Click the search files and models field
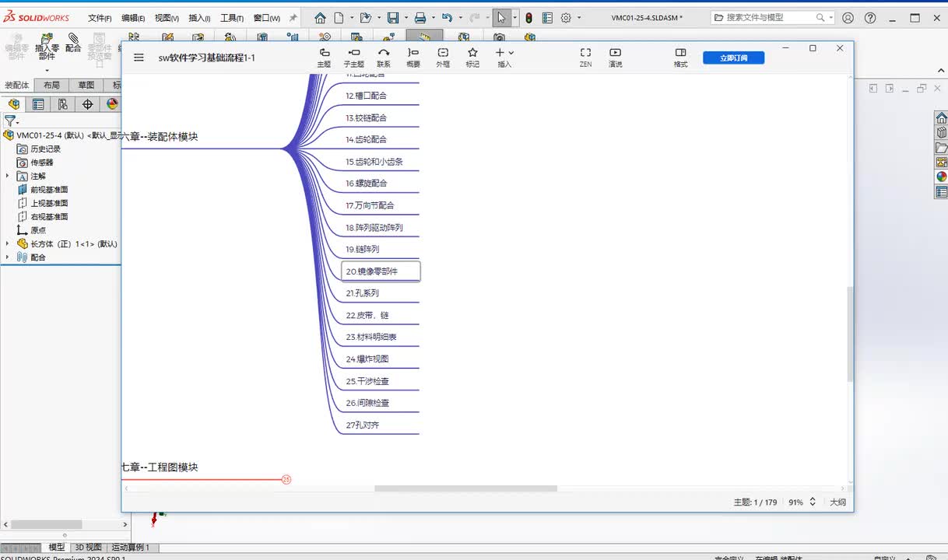Viewport: 948px width, 560px height. point(767,17)
